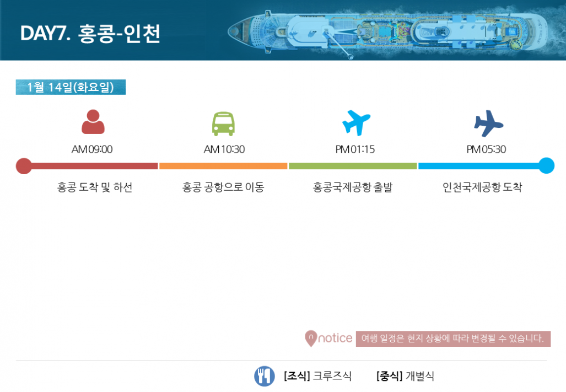Click the 1월 14일(화요일) date label

[x=71, y=87]
